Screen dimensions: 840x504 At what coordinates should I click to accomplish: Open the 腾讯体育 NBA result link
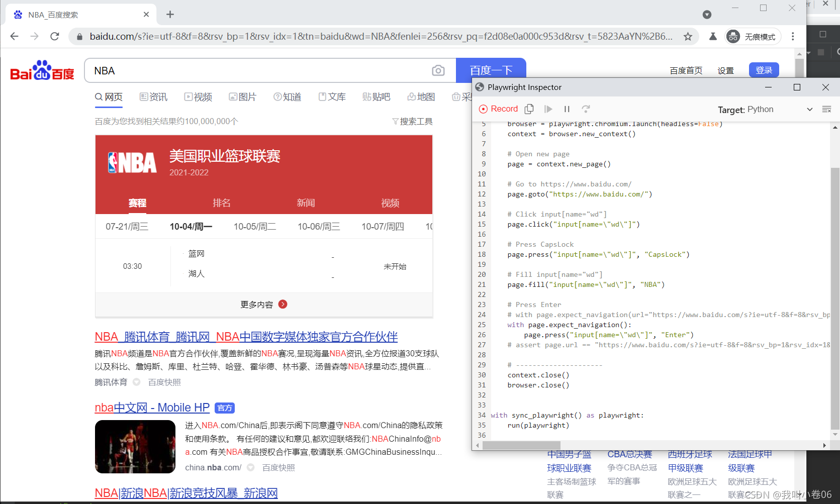[246, 337]
